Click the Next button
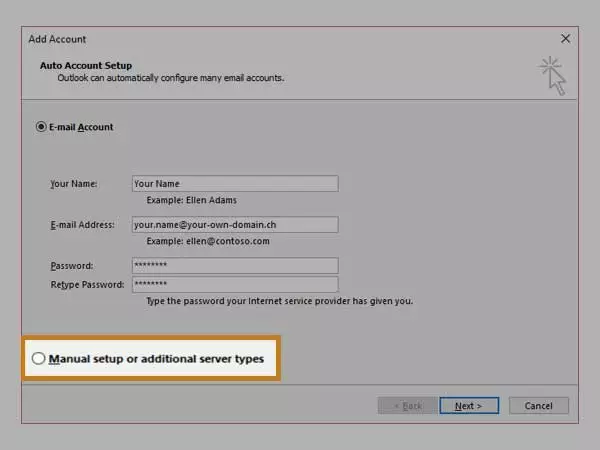 (x=469, y=406)
